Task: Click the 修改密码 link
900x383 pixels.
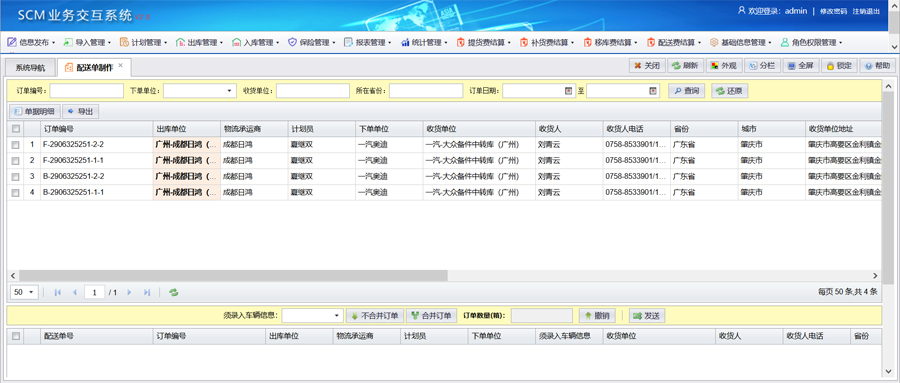Action: [833, 11]
